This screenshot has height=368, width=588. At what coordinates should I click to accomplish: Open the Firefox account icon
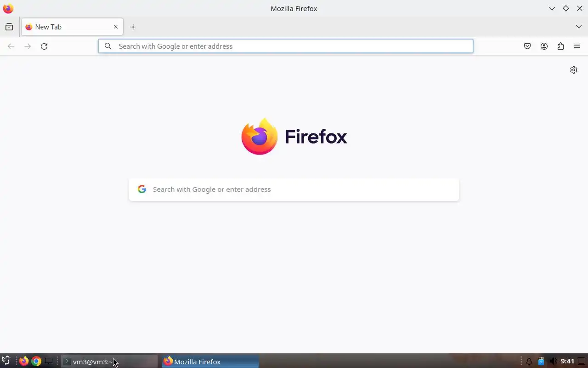(x=544, y=46)
